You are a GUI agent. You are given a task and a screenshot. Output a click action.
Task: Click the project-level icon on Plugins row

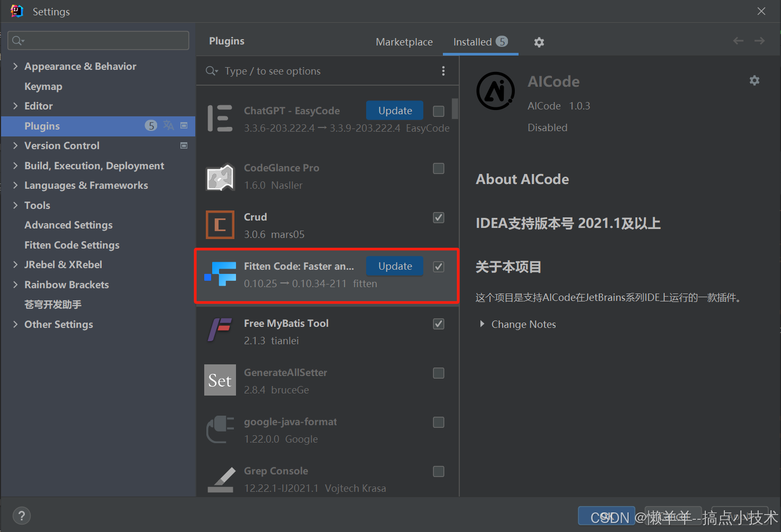[184, 125]
